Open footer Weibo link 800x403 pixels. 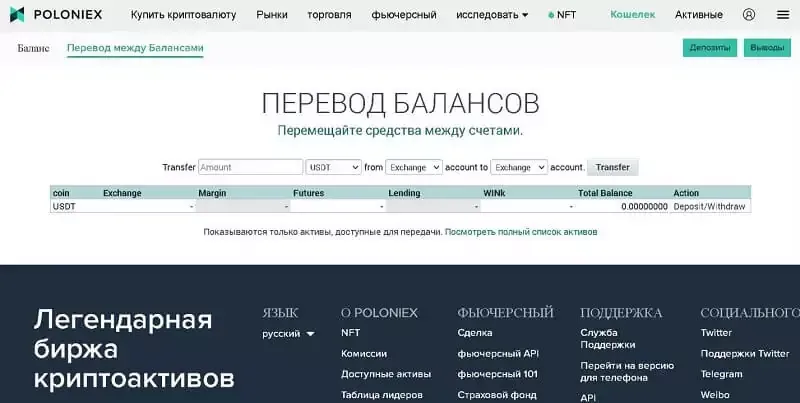click(x=715, y=395)
